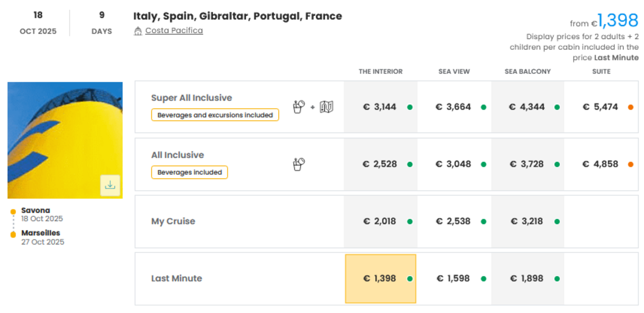The width and height of the screenshot is (644, 313).
Task: Click the Savona departure port marker
Action: point(13,212)
